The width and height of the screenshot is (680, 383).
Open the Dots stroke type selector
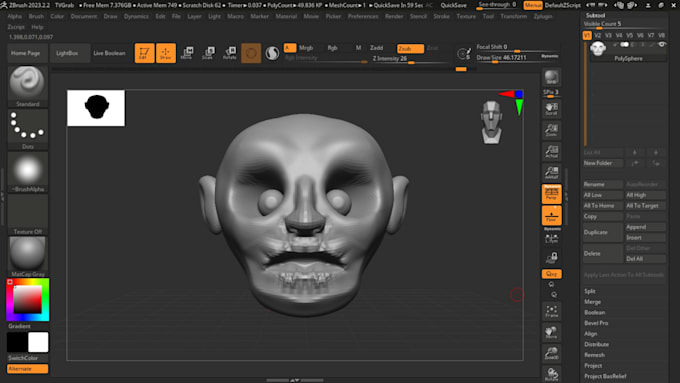coord(27,129)
